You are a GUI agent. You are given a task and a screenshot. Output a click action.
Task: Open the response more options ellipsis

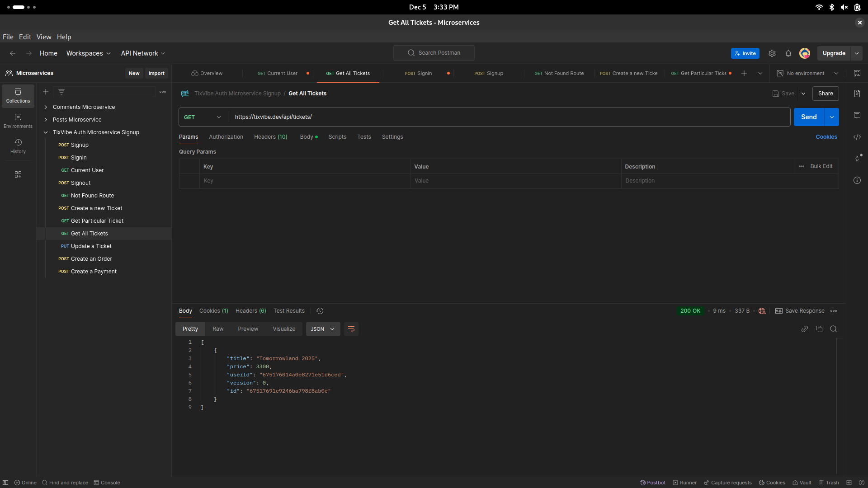834,311
